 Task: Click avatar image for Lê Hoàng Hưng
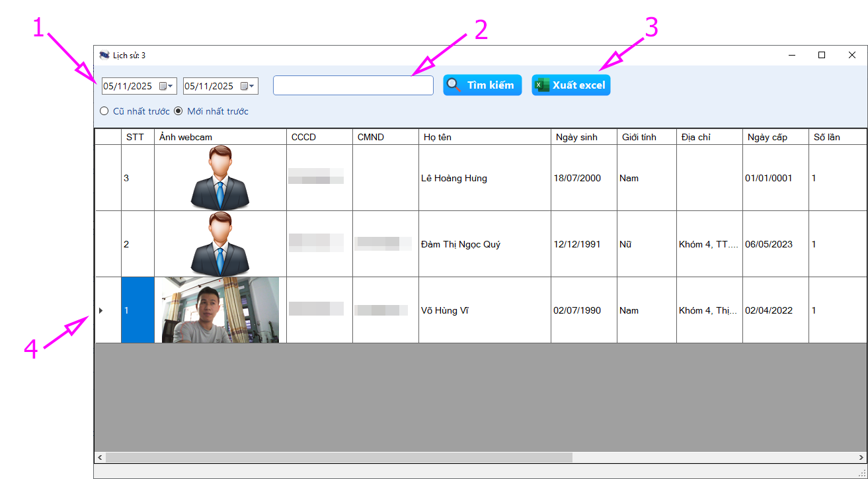click(220, 177)
